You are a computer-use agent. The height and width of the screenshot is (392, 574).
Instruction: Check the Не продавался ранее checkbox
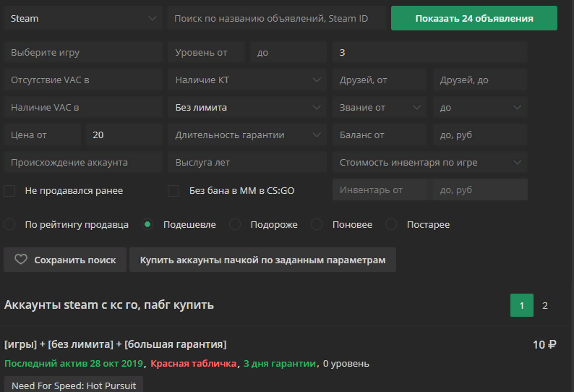pos(9,191)
